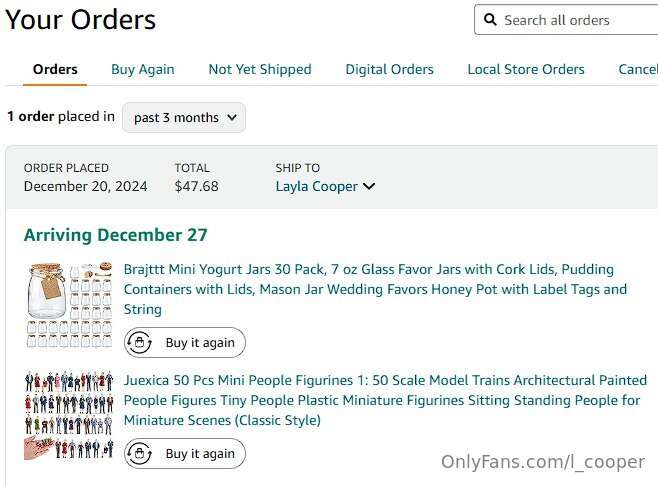Click the mini people figurines thumbnail

pyautogui.click(x=69, y=415)
